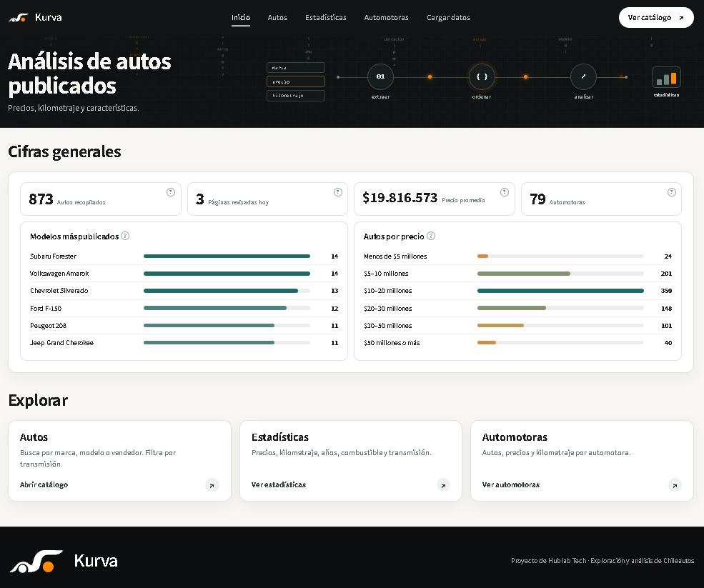The image size is (704, 588).
Task: Click the ordenar braces icon
Action: click(482, 76)
